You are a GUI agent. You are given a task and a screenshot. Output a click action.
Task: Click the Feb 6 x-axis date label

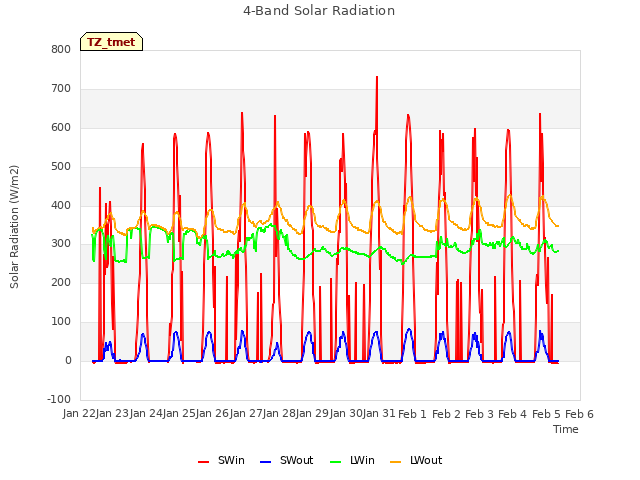[x=579, y=414]
